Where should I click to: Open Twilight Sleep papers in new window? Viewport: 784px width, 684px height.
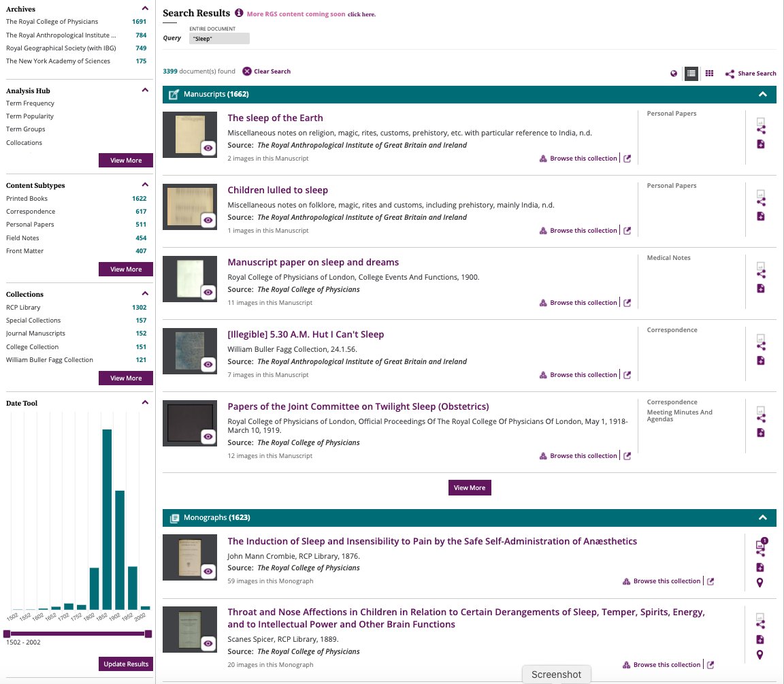coord(627,455)
